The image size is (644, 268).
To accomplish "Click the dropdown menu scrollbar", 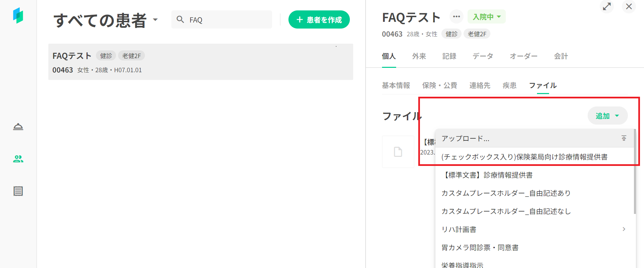I will tap(635, 171).
